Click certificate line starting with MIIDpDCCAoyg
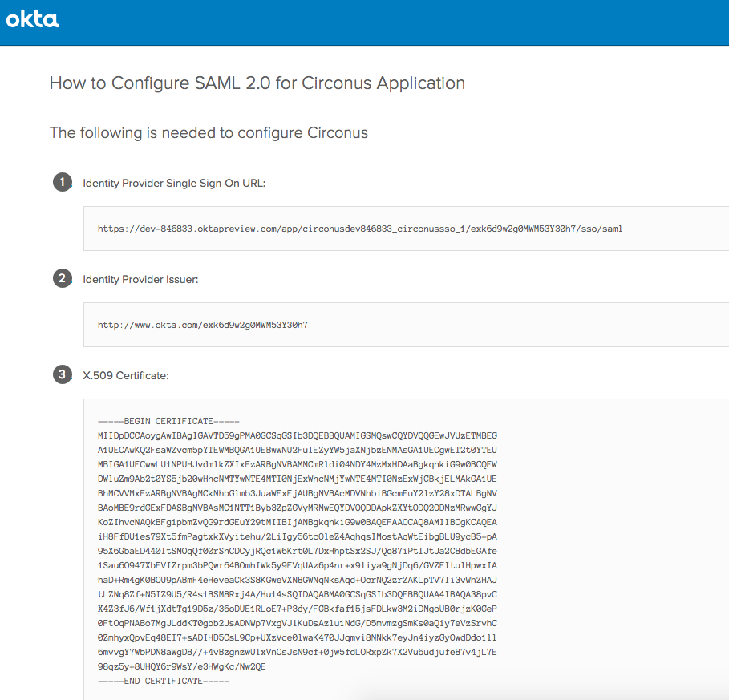The height and width of the screenshot is (700, 729). [x=297, y=435]
